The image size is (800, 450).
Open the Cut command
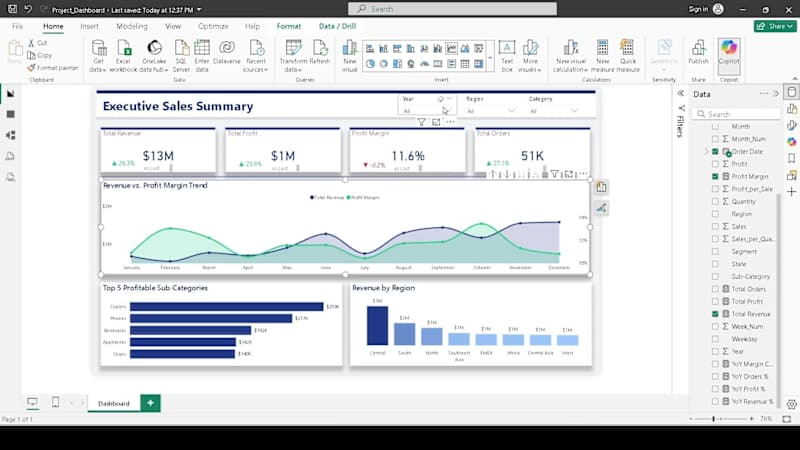click(37, 43)
